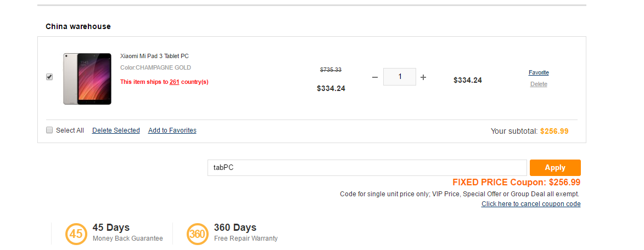Uncheck the Xiaomi Mi Pad 3 item checkbox
Image resolution: width=644 pixels, height=250 pixels.
[49, 77]
